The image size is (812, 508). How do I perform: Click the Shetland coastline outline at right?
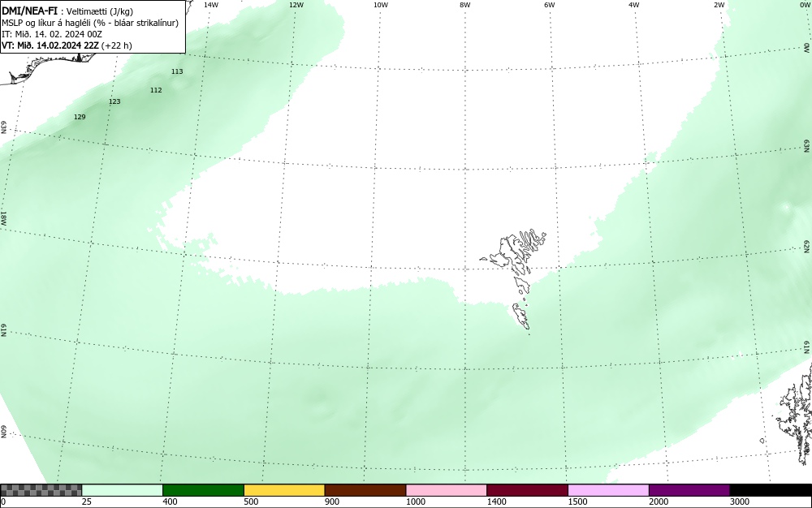click(x=795, y=414)
